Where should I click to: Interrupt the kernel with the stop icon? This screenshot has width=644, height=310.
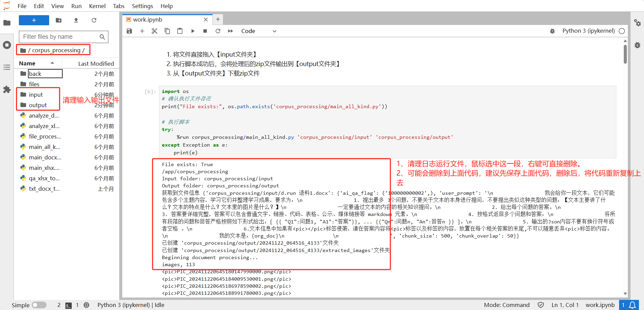click(205, 31)
